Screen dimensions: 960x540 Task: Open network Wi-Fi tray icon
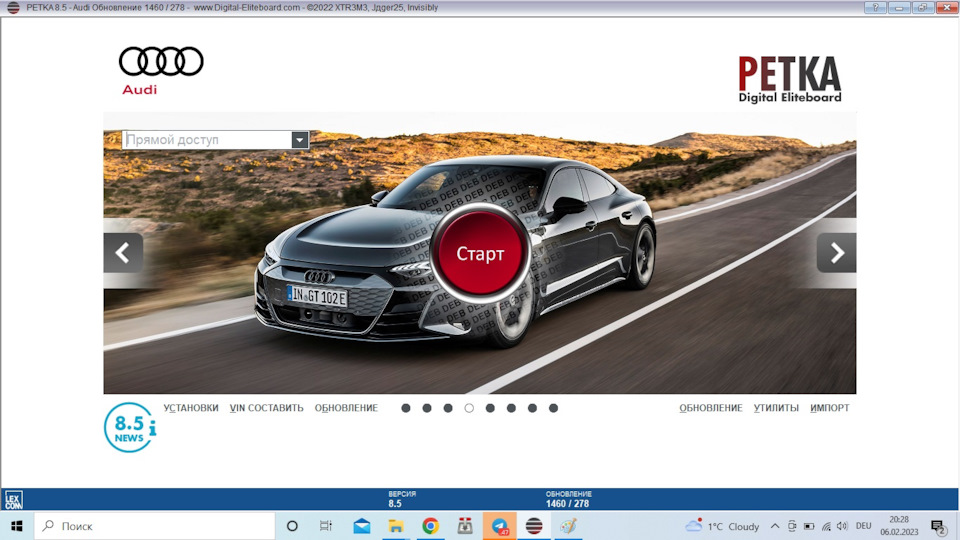[826, 526]
